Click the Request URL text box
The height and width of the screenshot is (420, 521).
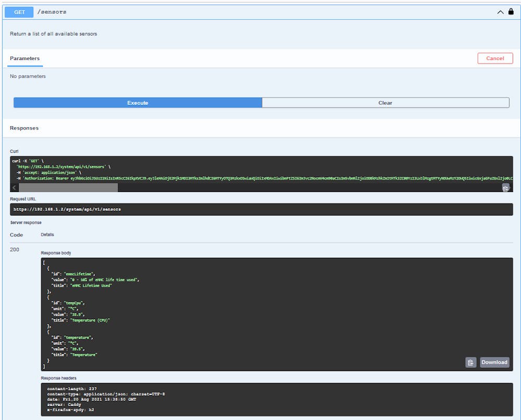261,209
